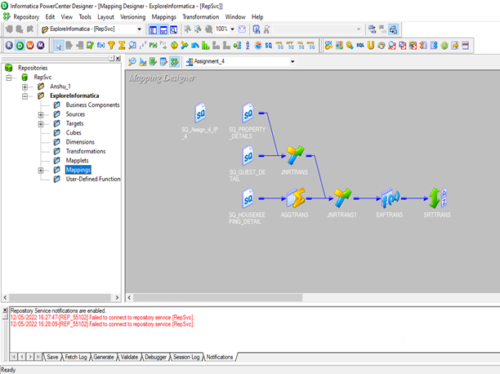Viewport: 500px width, 374px height.
Task: Select the Transformations tree folder
Action: [85, 151]
